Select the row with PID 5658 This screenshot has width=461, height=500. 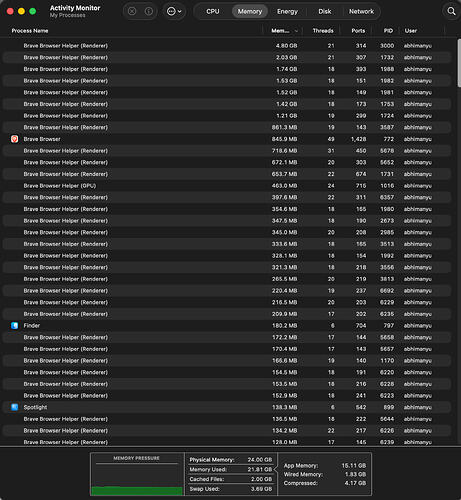pos(227,337)
